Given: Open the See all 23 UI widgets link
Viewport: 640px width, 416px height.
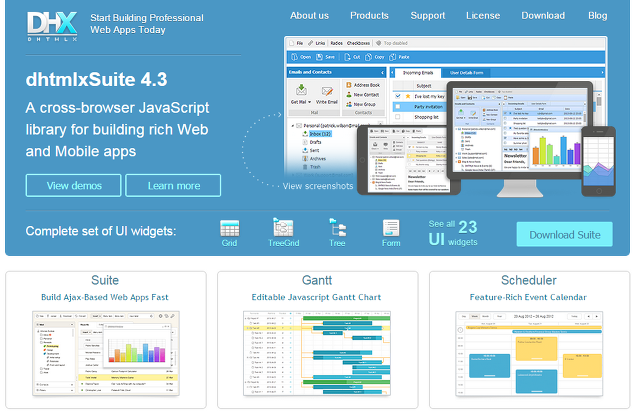Looking at the screenshot, I should pyautogui.click(x=453, y=233).
